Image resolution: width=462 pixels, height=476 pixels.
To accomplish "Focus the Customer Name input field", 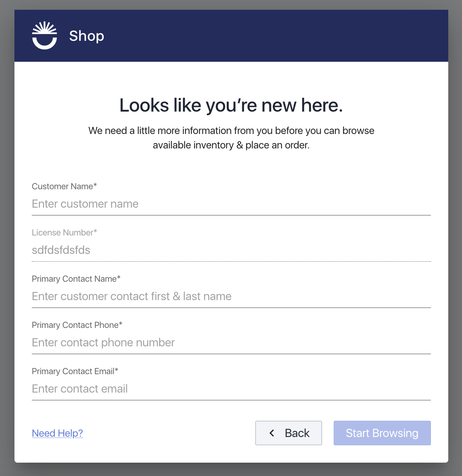I will click(231, 204).
